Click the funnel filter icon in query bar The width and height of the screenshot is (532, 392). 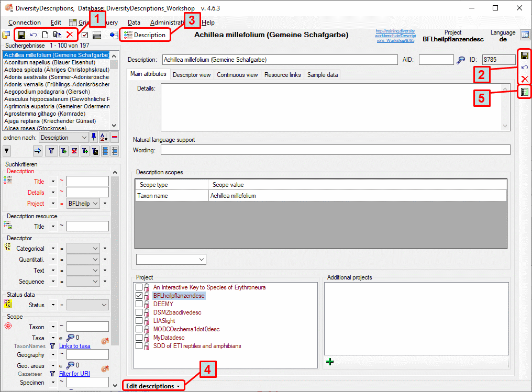coord(51,151)
